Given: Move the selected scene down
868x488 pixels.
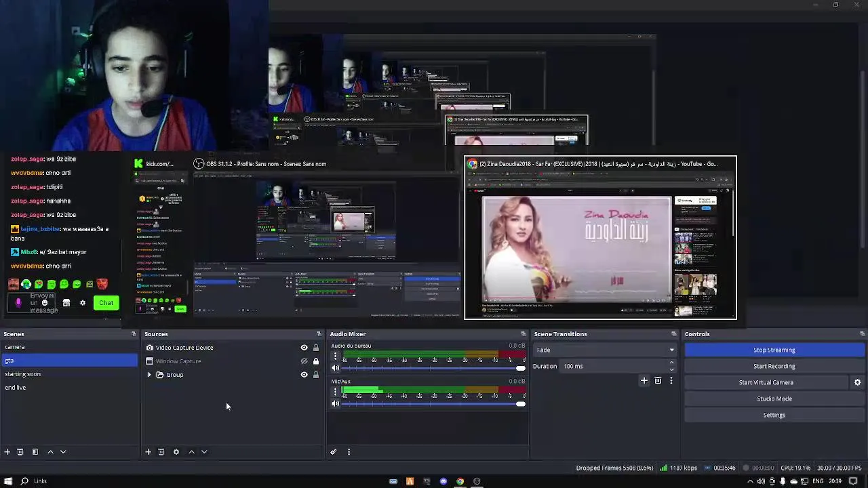Looking at the screenshot, I should [63, 451].
